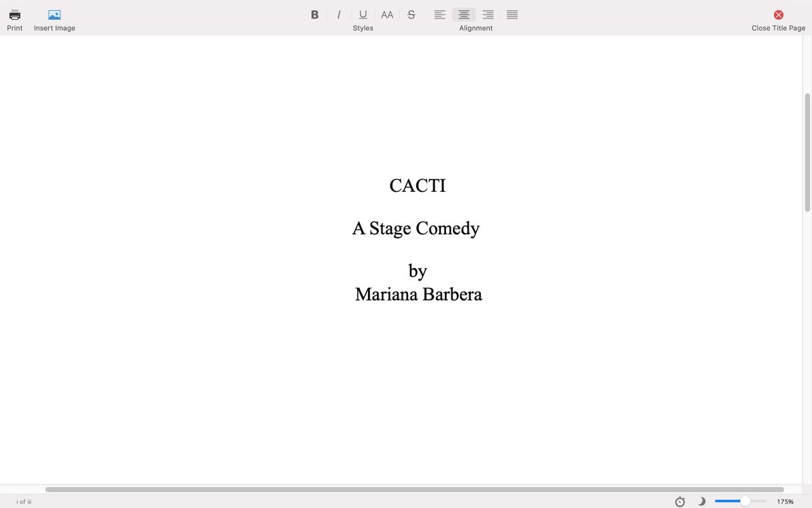Select the strikethrough style icon
Viewport: 812px width, 508px height.
[411, 14]
